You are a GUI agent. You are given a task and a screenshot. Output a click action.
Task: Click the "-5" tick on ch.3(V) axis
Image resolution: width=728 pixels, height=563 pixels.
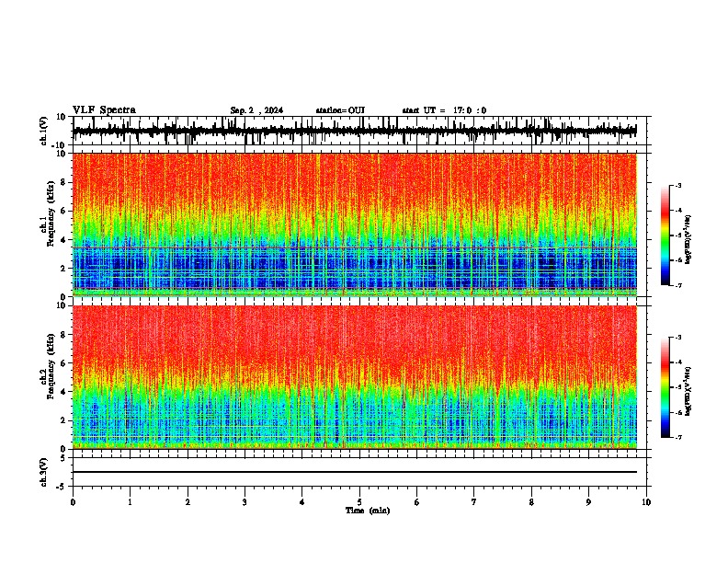point(62,487)
